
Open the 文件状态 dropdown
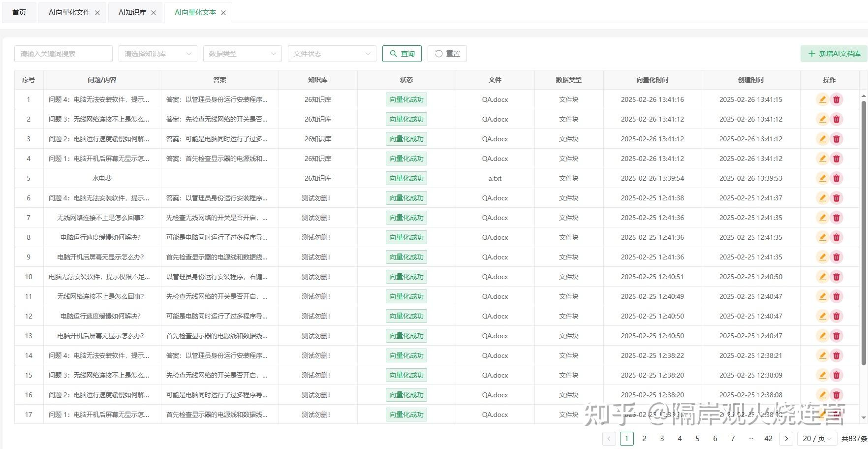point(332,53)
